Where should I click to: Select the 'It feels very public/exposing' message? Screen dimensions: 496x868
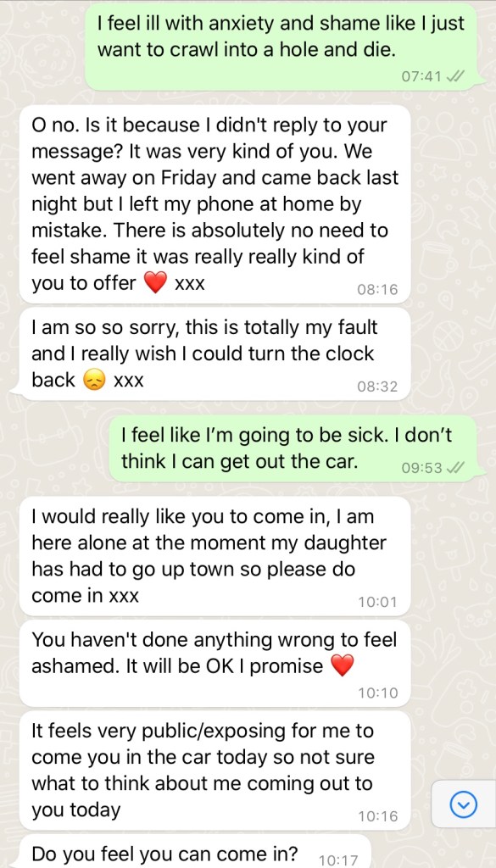215,771
